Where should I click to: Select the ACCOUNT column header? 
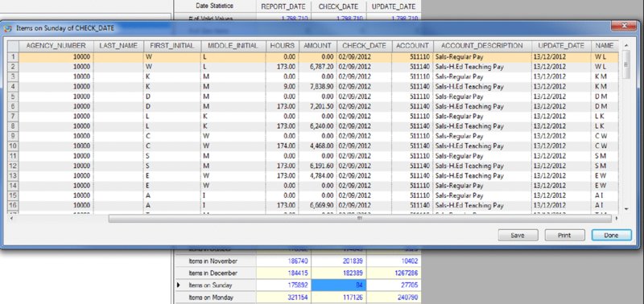coord(412,46)
